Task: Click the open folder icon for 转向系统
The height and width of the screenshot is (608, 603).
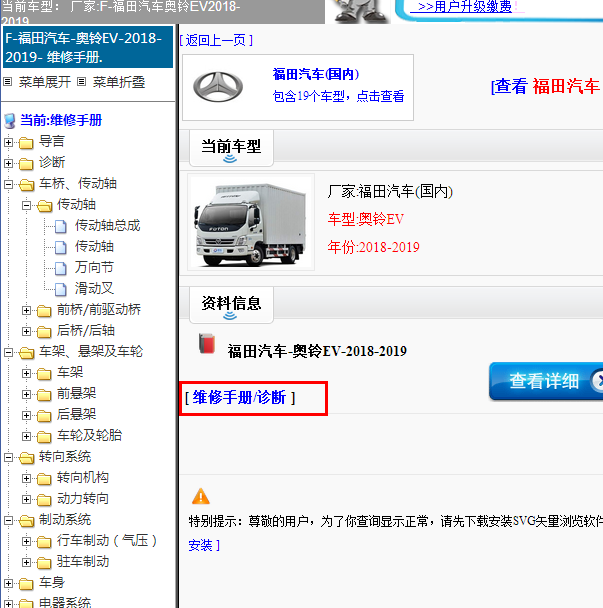Action: [26, 458]
